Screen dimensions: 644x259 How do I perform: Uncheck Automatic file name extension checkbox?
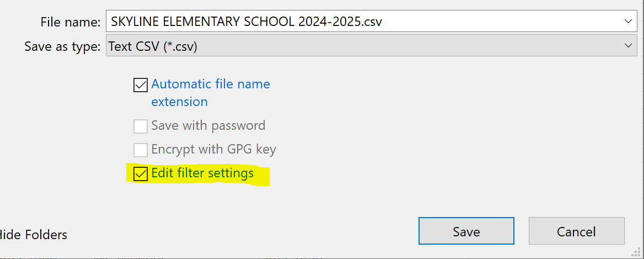click(141, 85)
